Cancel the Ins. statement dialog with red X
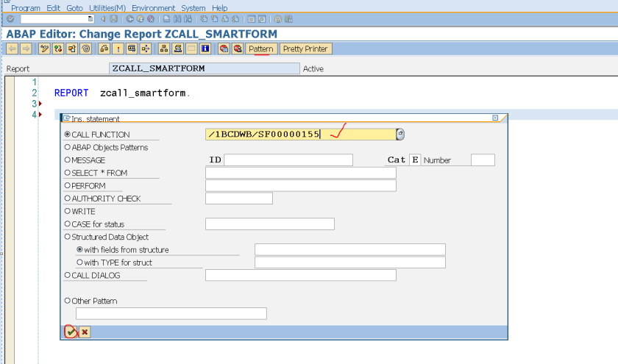618x364 pixels. point(85,332)
